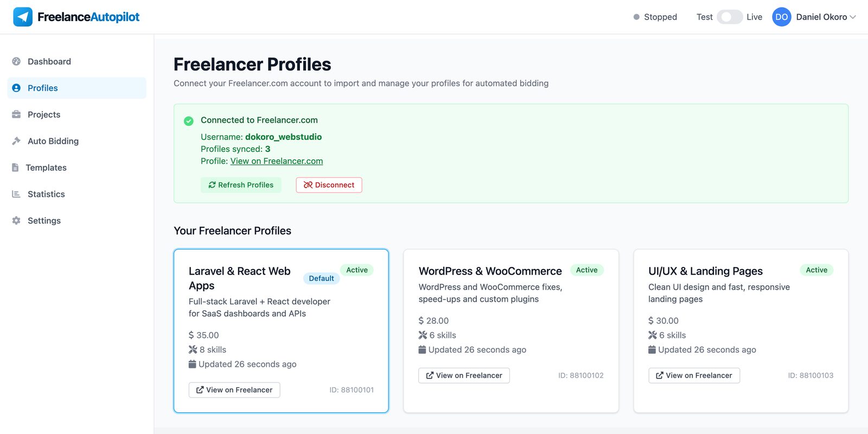Viewport: 868px width, 434px height.
Task: Click the Profiles synced: 3 line
Action: [235, 149]
